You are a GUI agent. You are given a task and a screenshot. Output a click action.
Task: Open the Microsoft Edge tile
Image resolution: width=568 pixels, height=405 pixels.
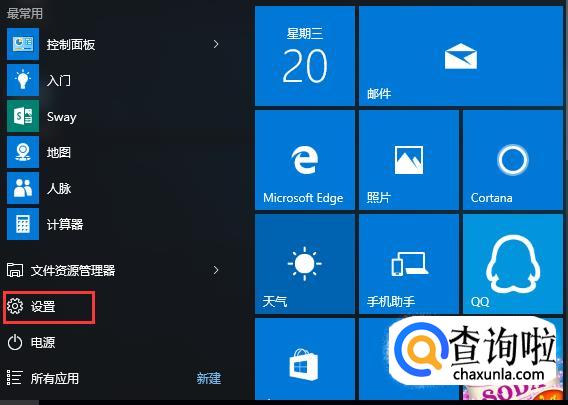305,160
